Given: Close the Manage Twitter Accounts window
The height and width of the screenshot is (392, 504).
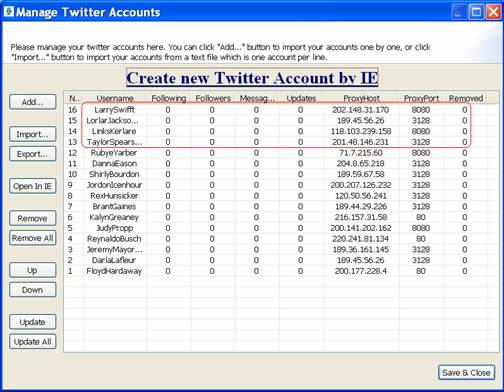Looking at the screenshot, I should point(494,12).
